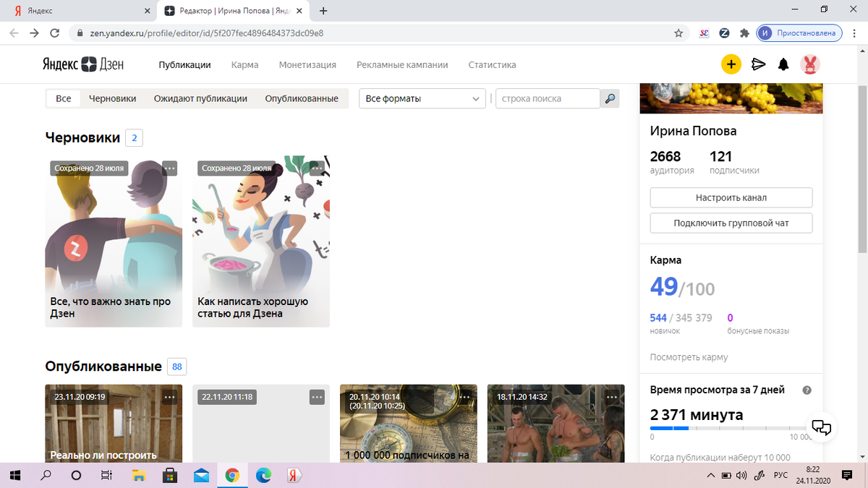The height and width of the screenshot is (488, 868).
Task: Select the 'Черновики' filter tab
Action: coord(113,98)
